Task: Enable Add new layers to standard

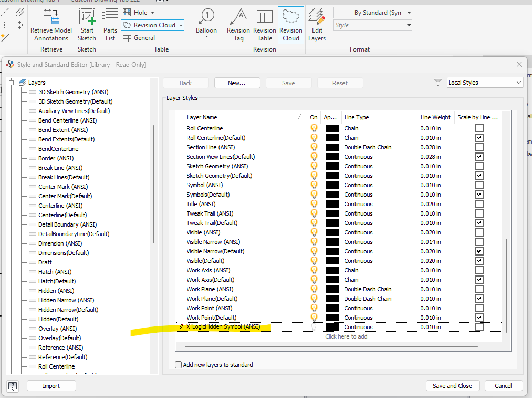Action: click(x=179, y=364)
